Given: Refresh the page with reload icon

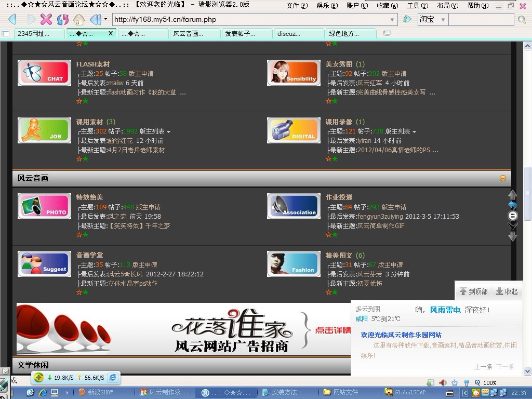Looking at the screenshot, I should tap(63, 19).
